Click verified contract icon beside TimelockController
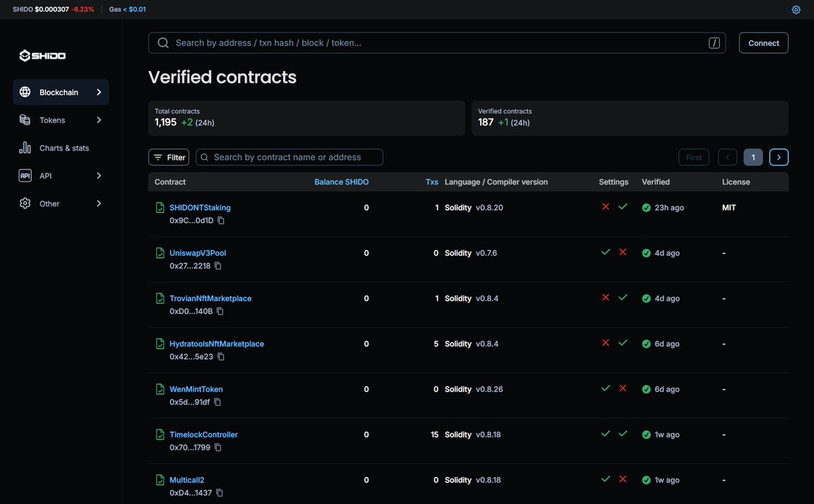The width and height of the screenshot is (814, 504). tap(160, 435)
